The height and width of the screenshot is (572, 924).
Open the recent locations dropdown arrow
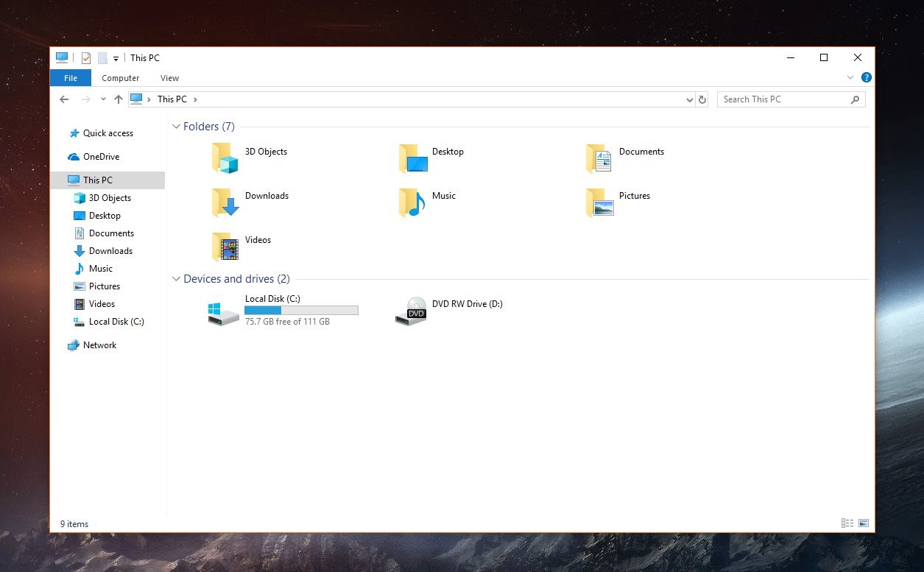coord(103,99)
